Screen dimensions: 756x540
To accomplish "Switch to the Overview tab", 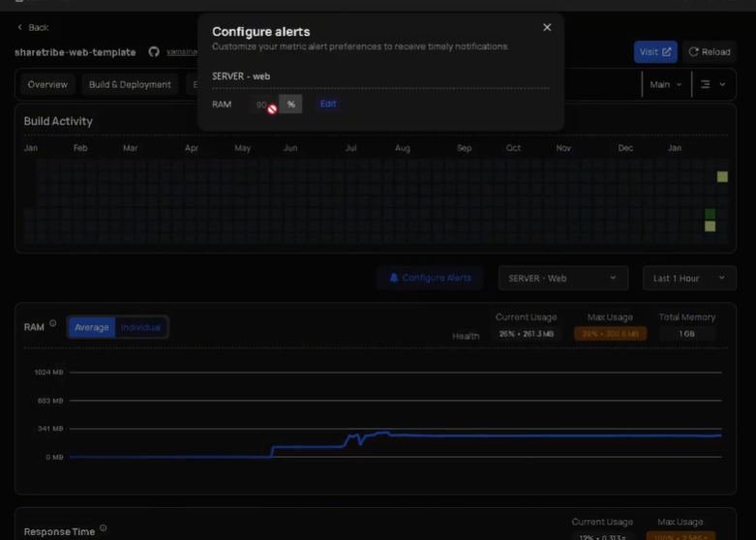I will (47, 84).
